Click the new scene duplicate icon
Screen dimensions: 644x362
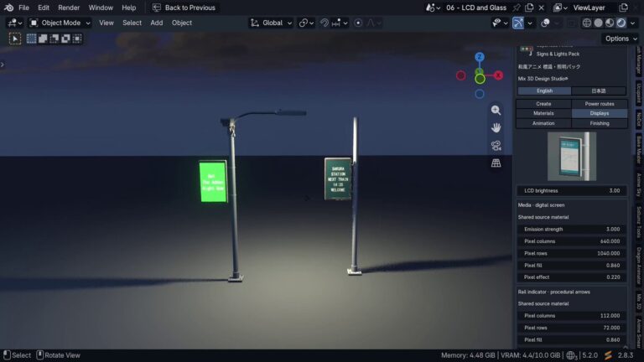coord(529,8)
